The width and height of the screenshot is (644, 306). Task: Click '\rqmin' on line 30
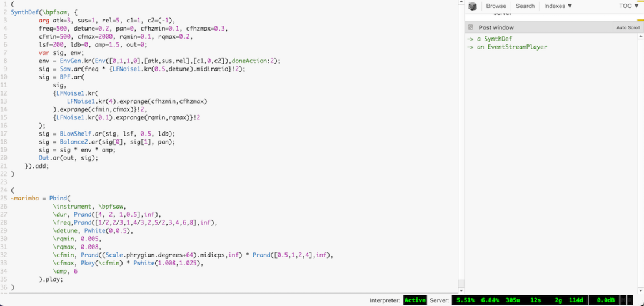pyautogui.click(x=63, y=239)
